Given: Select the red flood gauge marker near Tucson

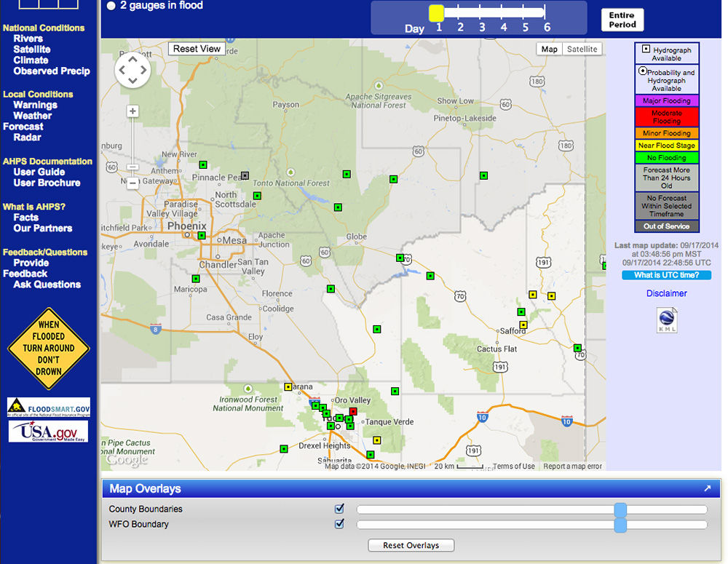Looking at the screenshot, I should pos(353,411).
